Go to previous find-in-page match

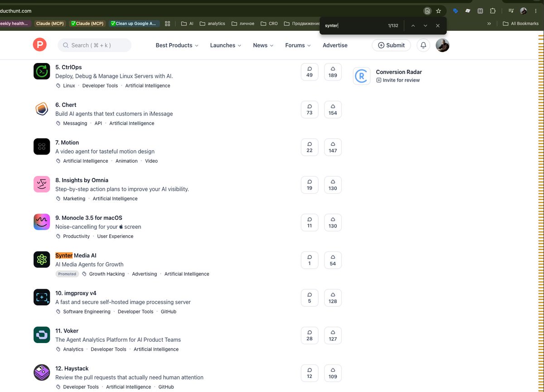click(x=413, y=26)
